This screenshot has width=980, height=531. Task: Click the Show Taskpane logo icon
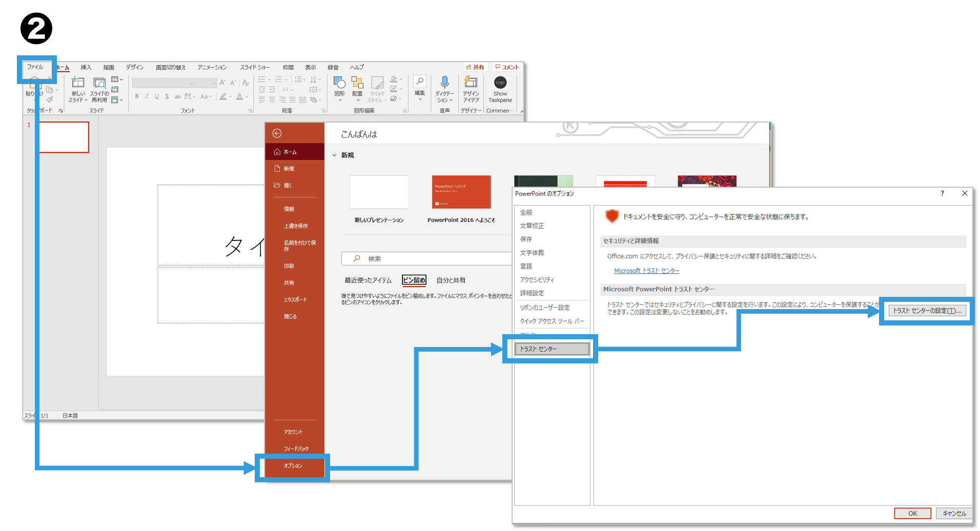pos(500,83)
